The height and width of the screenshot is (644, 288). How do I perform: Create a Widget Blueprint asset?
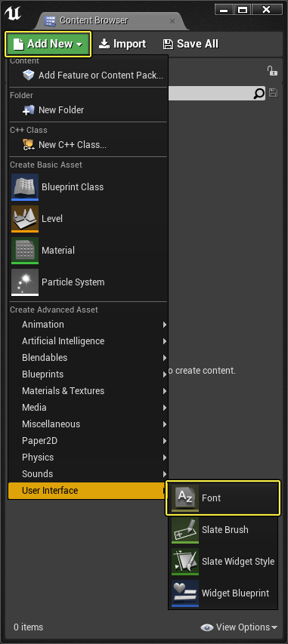coord(225,593)
